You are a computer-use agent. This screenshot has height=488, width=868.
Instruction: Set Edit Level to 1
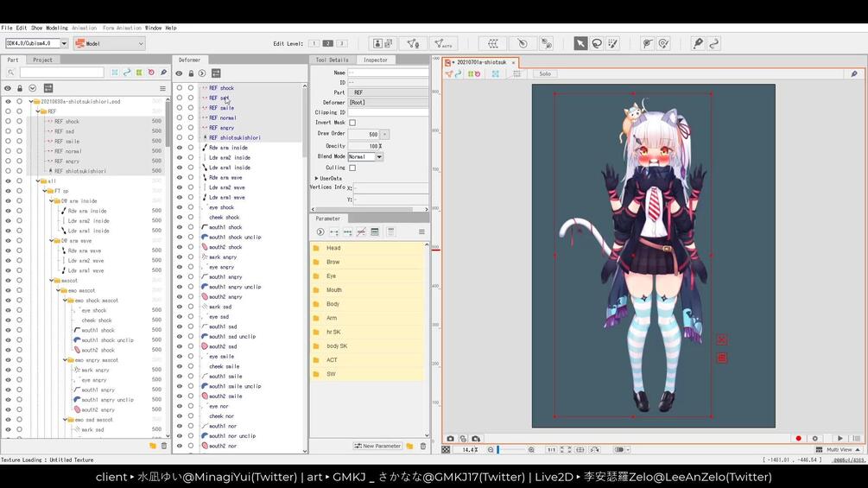(x=314, y=43)
